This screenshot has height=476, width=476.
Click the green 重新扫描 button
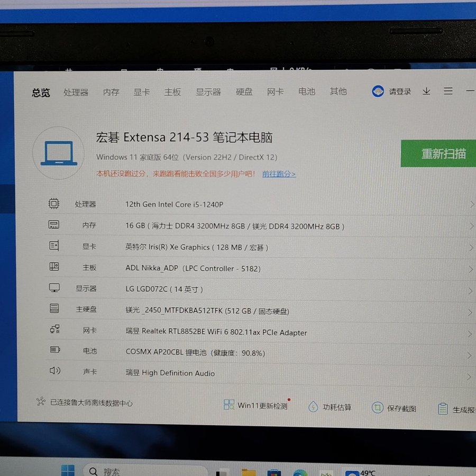pyautogui.click(x=438, y=153)
